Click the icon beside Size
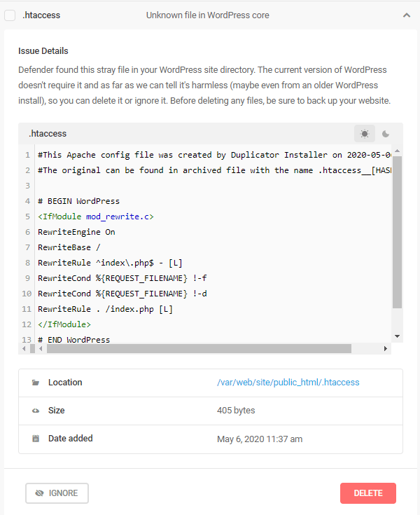420x515 pixels. pyautogui.click(x=36, y=411)
